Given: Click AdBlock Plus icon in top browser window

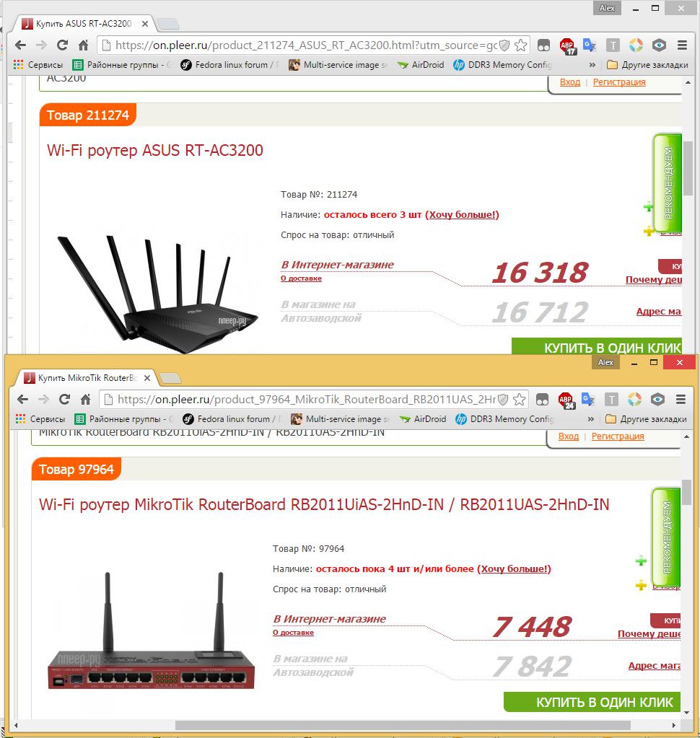Looking at the screenshot, I should (568, 45).
